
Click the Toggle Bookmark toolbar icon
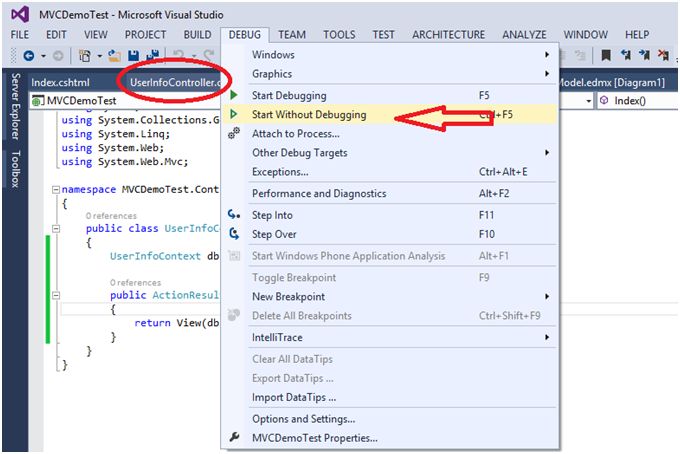click(x=606, y=55)
